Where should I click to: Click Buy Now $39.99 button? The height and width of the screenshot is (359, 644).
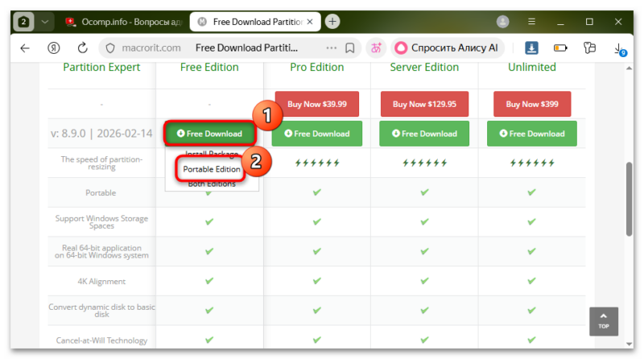tap(316, 104)
